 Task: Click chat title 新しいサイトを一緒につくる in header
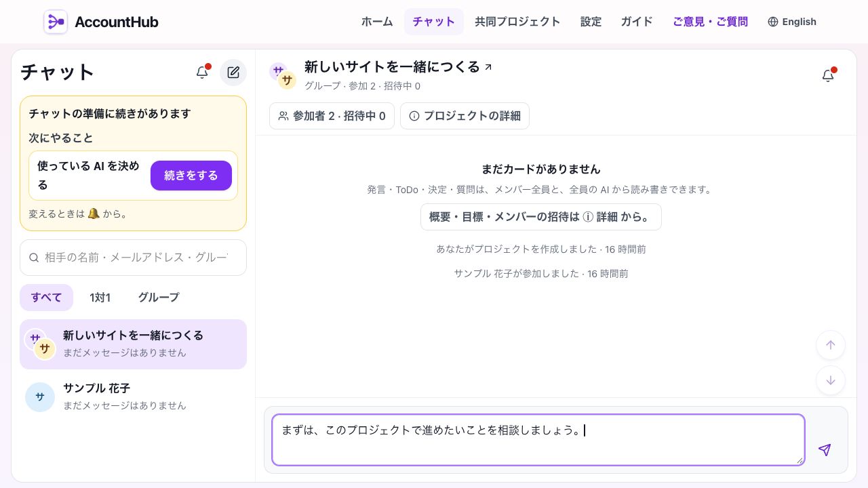[x=392, y=67]
